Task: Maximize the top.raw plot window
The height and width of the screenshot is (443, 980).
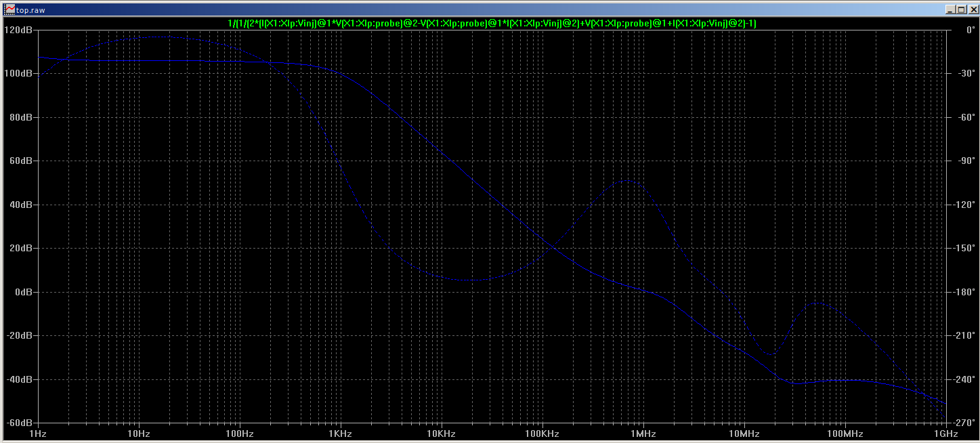Action: [x=962, y=10]
